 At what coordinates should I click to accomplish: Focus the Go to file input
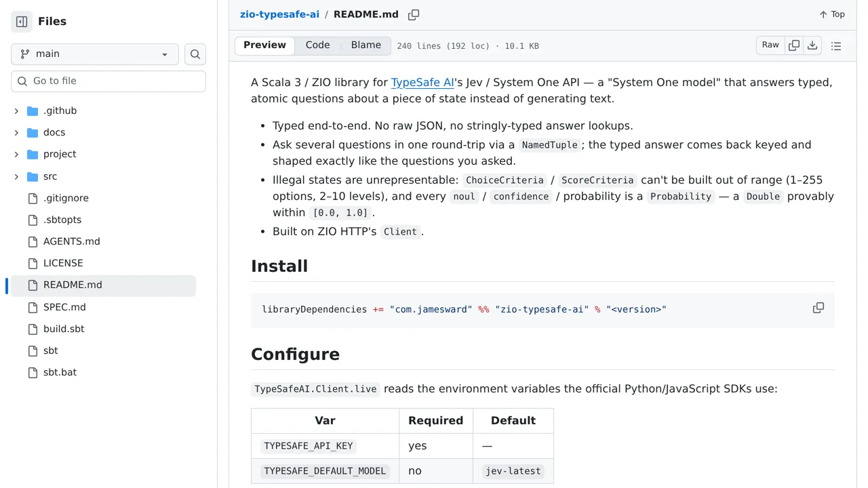point(108,81)
